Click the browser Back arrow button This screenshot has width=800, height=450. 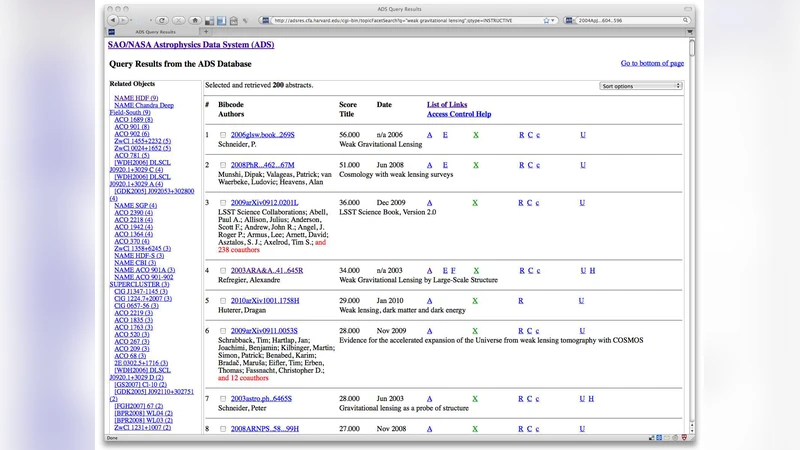point(115,20)
